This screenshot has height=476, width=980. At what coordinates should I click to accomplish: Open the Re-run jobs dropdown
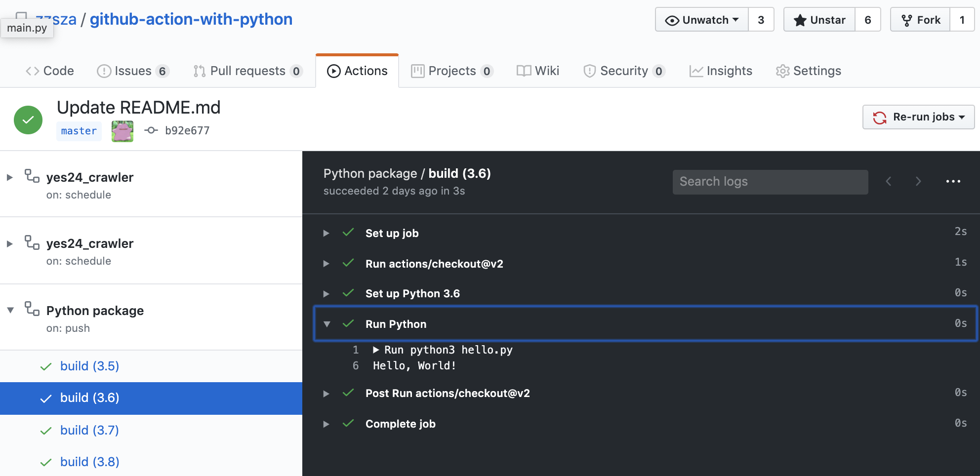point(918,117)
